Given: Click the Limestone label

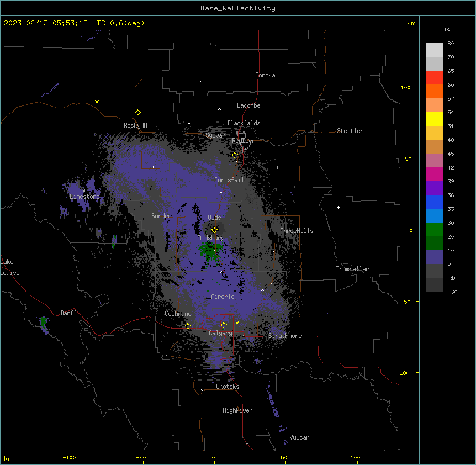Looking at the screenshot, I should click(84, 197).
